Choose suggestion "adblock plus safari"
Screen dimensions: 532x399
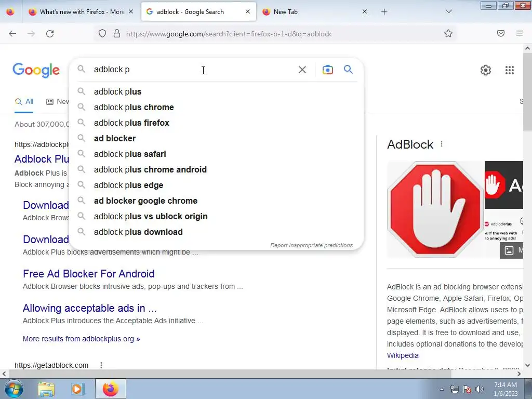216,154
